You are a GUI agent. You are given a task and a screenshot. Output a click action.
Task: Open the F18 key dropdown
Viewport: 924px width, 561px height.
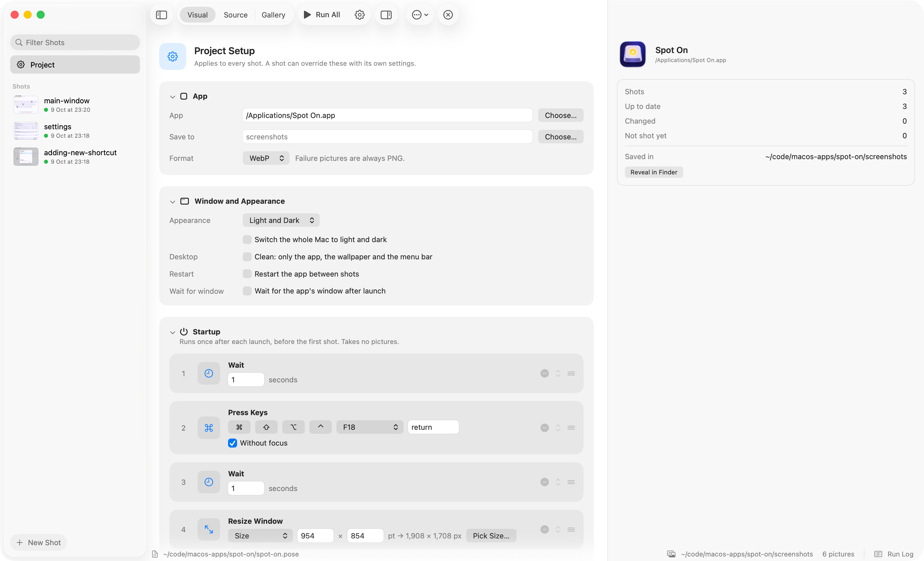[x=369, y=427]
